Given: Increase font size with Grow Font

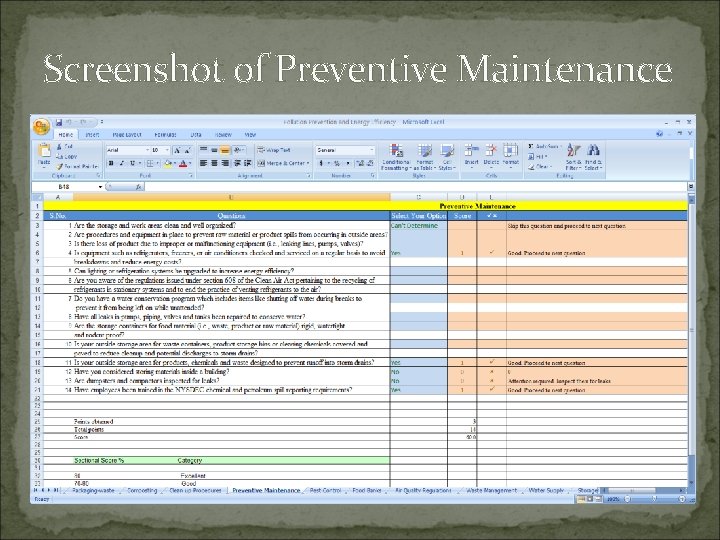Looking at the screenshot, I should click(177, 150).
